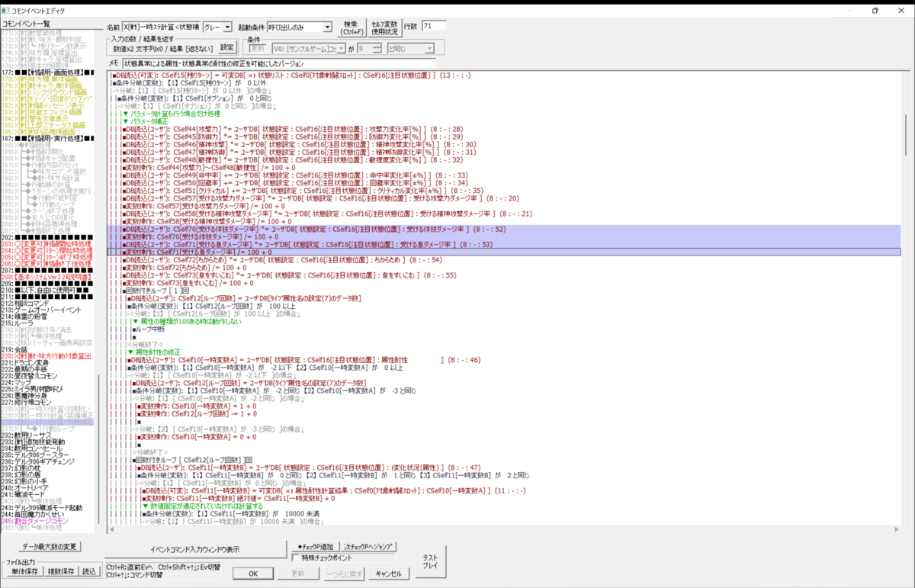Select the ▼ 属性耐性の修正 comment line
Screen dimensions: 915x588
point(154,351)
